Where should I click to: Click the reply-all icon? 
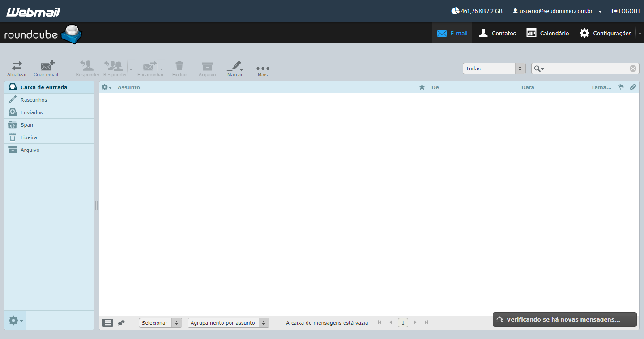114,66
